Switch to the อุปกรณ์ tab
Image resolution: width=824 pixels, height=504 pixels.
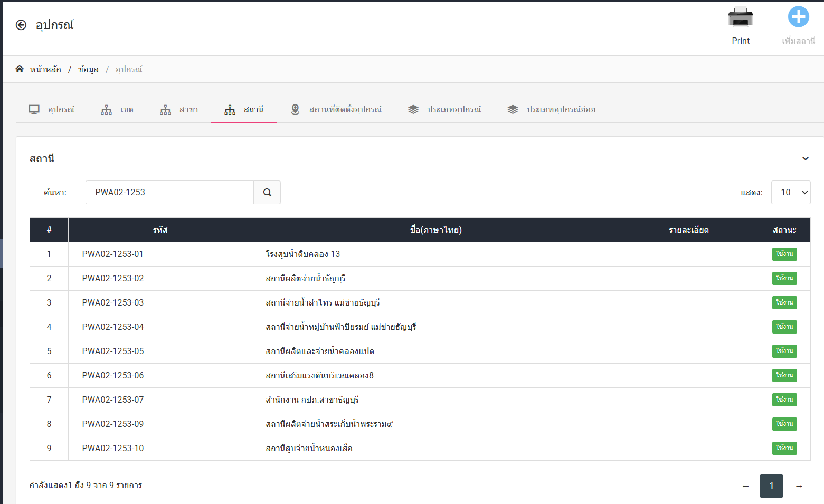52,110
